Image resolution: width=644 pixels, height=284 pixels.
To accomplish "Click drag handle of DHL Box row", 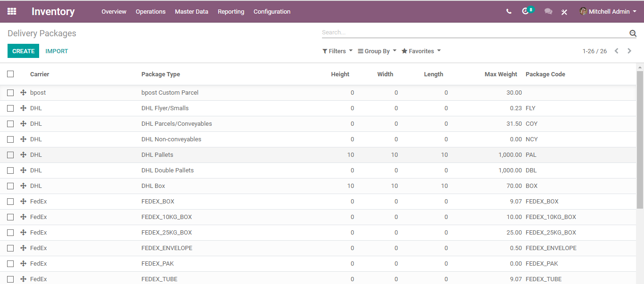I will point(23,186).
